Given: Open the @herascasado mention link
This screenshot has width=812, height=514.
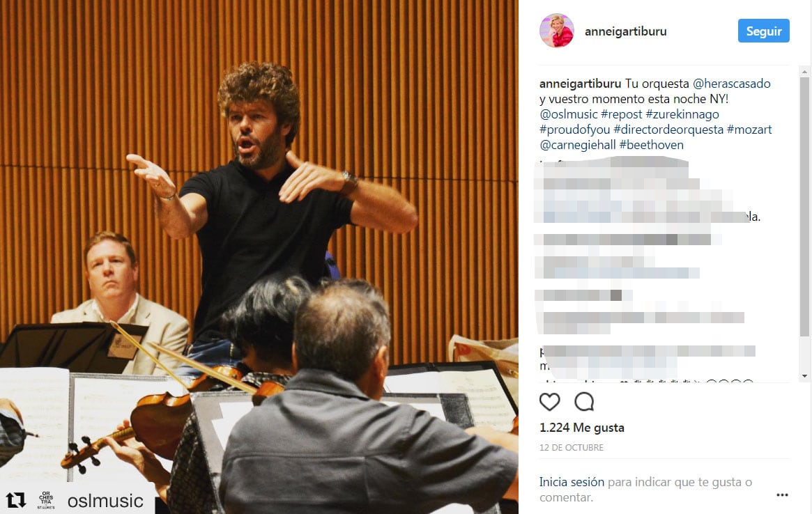Looking at the screenshot, I should pyautogui.click(x=731, y=84).
